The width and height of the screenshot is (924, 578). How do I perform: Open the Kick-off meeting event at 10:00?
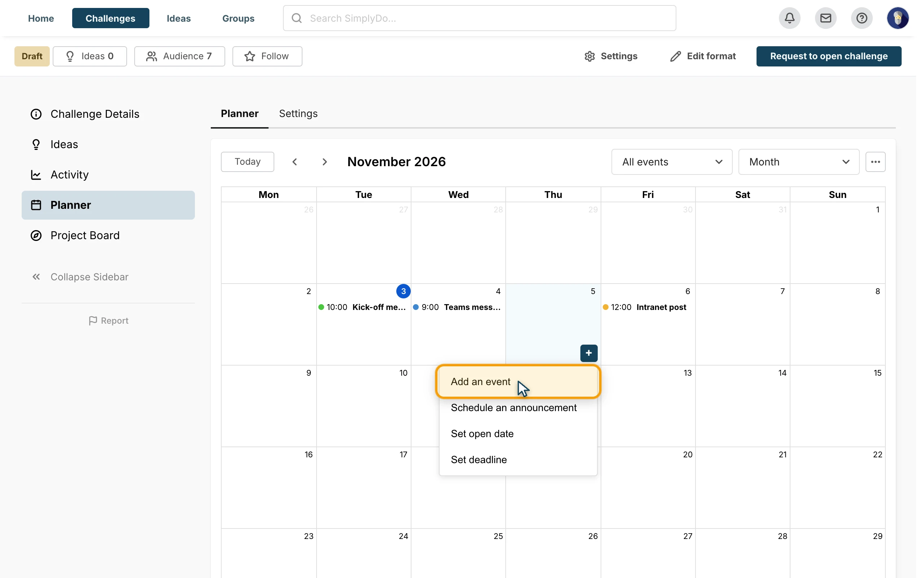(363, 307)
